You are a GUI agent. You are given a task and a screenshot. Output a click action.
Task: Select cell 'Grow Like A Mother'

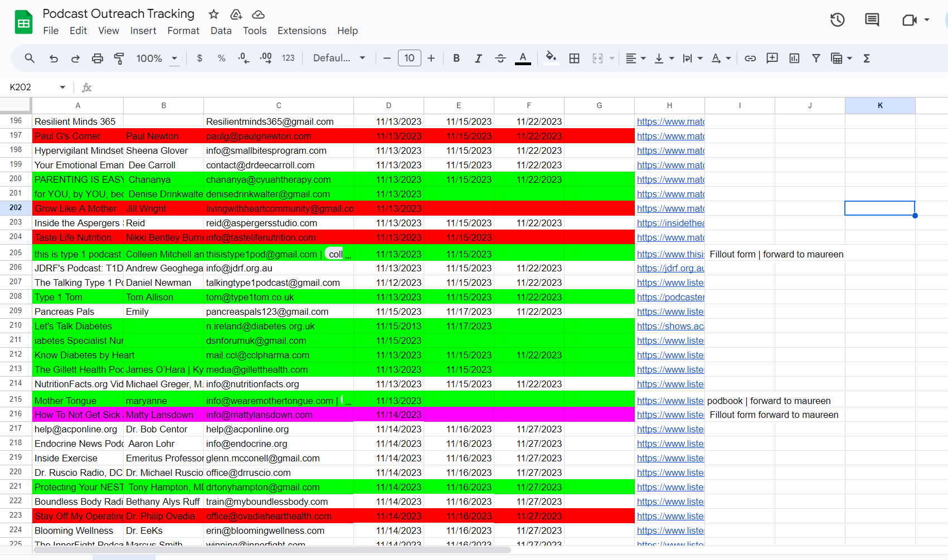click(x=77, y=208)
